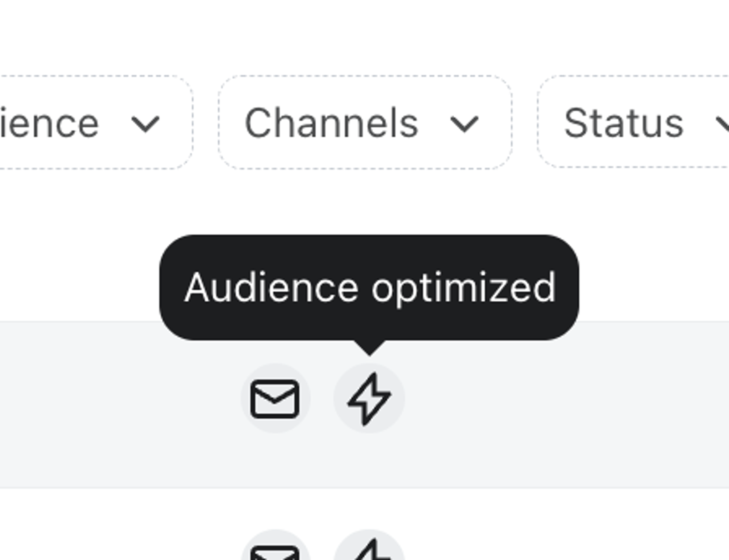The image size is (729, 560).
Task: Click the Audience optimized tooltip bubble
Action: tap(369, 288)
